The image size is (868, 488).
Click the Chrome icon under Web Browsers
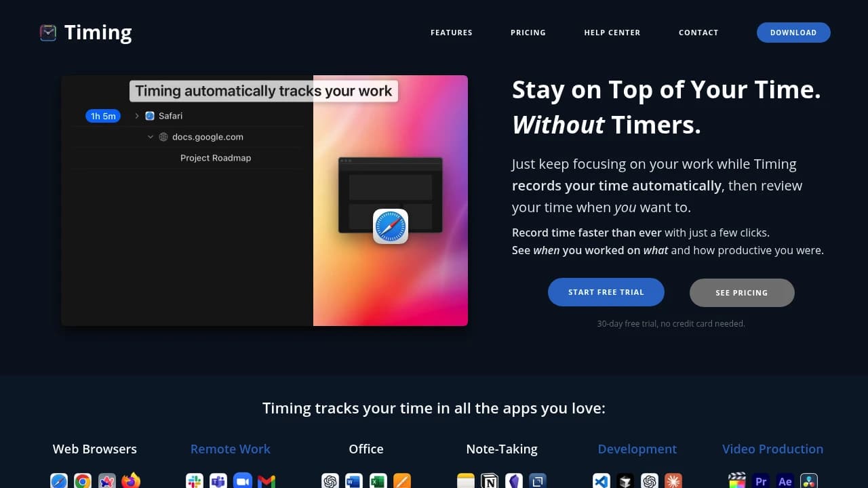[x=83, y=481]
